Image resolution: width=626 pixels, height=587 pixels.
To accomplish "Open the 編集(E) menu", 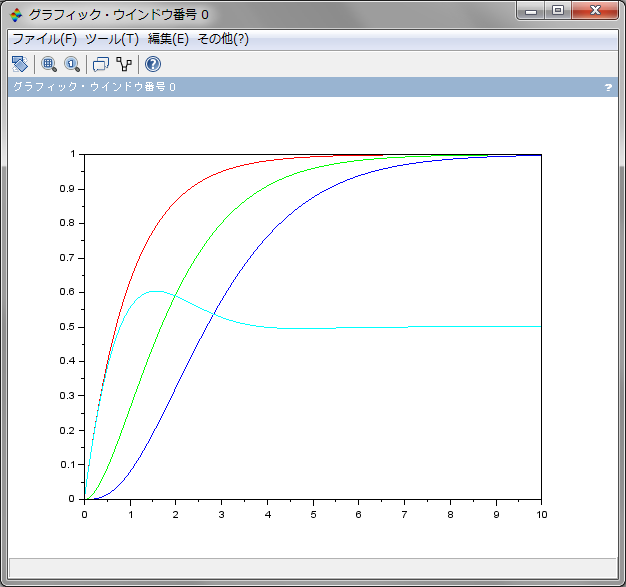I will pyautogui.click(x=167, y=39).
